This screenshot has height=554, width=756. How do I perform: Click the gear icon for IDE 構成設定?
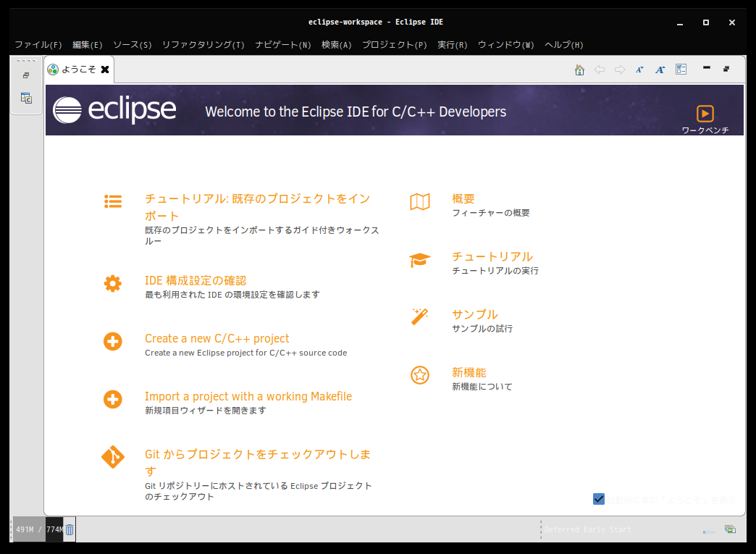113,283
